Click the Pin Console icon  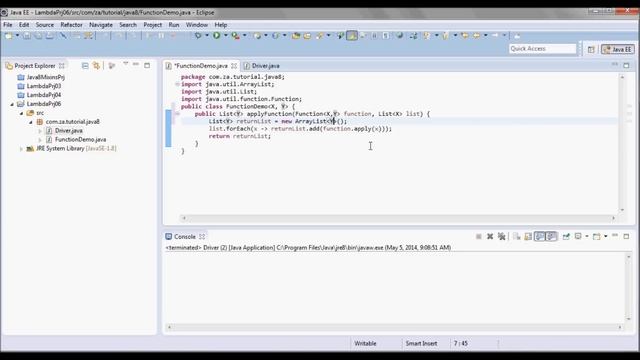566,236
